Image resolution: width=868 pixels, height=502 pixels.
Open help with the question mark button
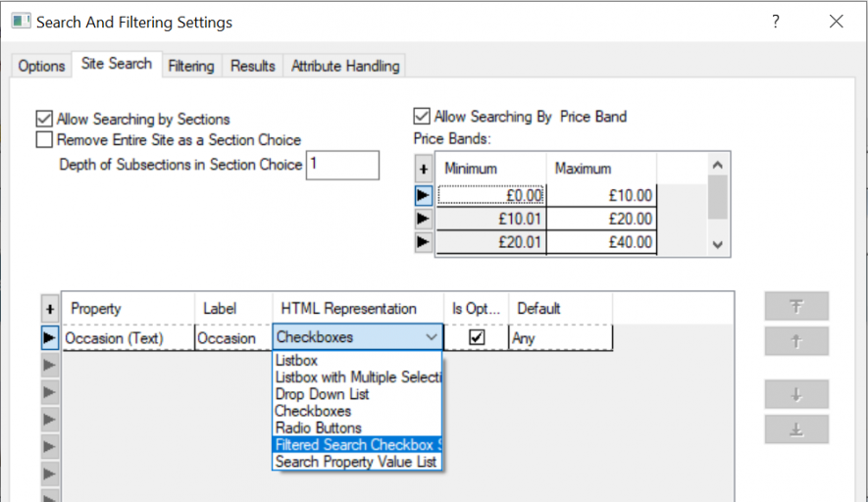pyautogui.click(x=776, y=22)
